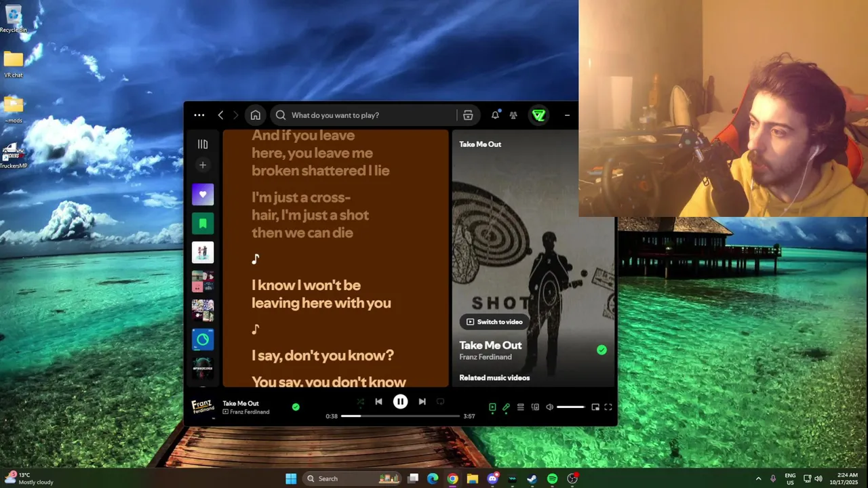The height and width of the screenshot is (488, 868).
Task: Open the Friend Activity icon
Action: point(513,115)
